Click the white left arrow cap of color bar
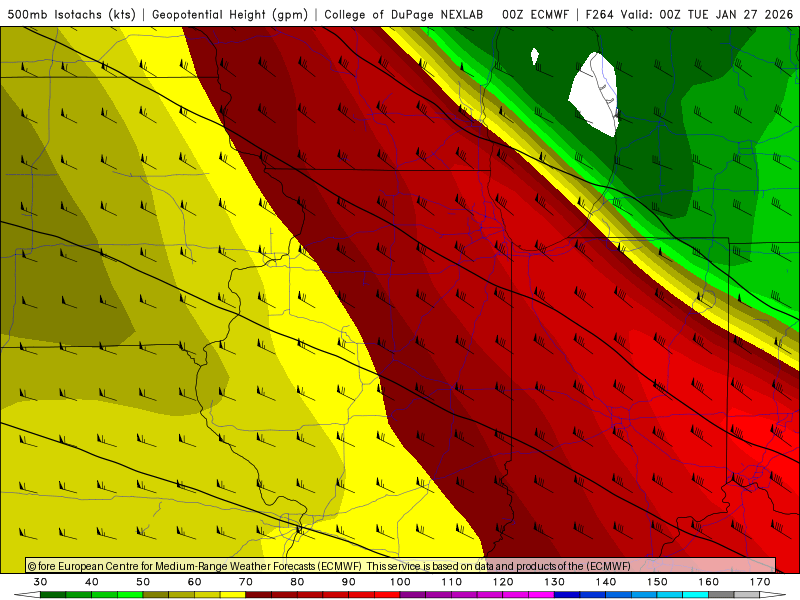800x600 pixels. tap(27, 595)
